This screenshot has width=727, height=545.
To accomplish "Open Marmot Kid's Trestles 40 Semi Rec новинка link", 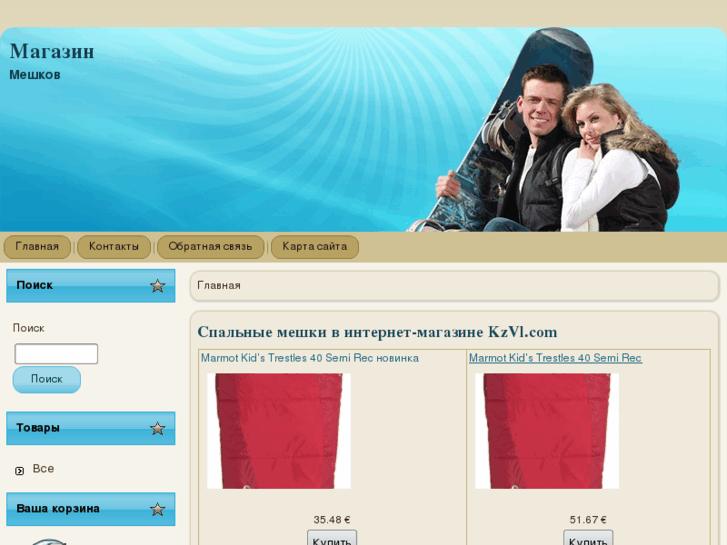I will [310, 358].
